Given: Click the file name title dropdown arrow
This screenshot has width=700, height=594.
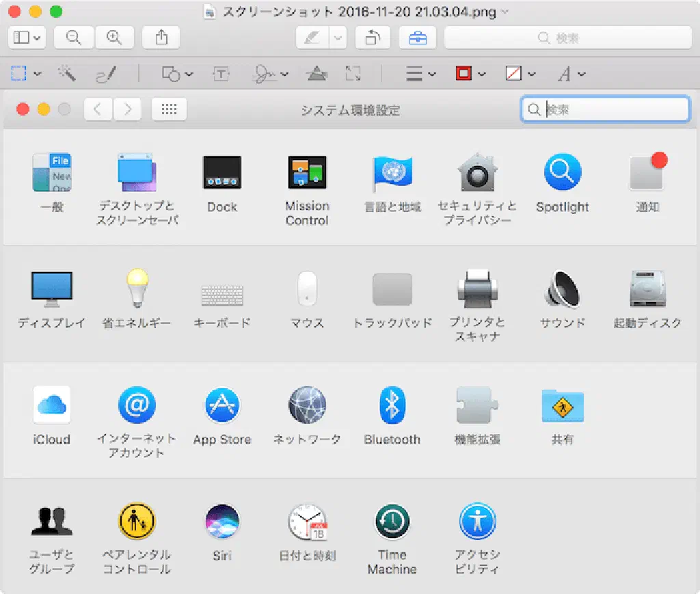Looking at the screenshot, I should point(505,12).
